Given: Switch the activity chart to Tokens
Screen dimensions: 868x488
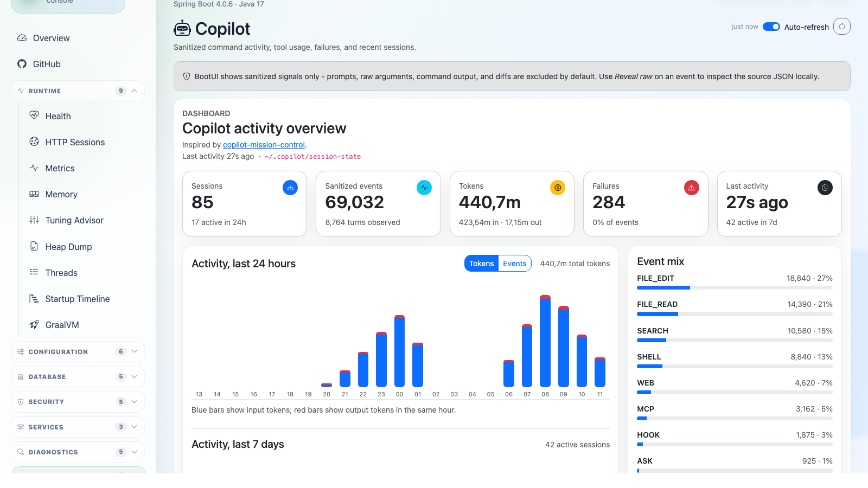Looking at the screenshot, I should tap(481, 264).
